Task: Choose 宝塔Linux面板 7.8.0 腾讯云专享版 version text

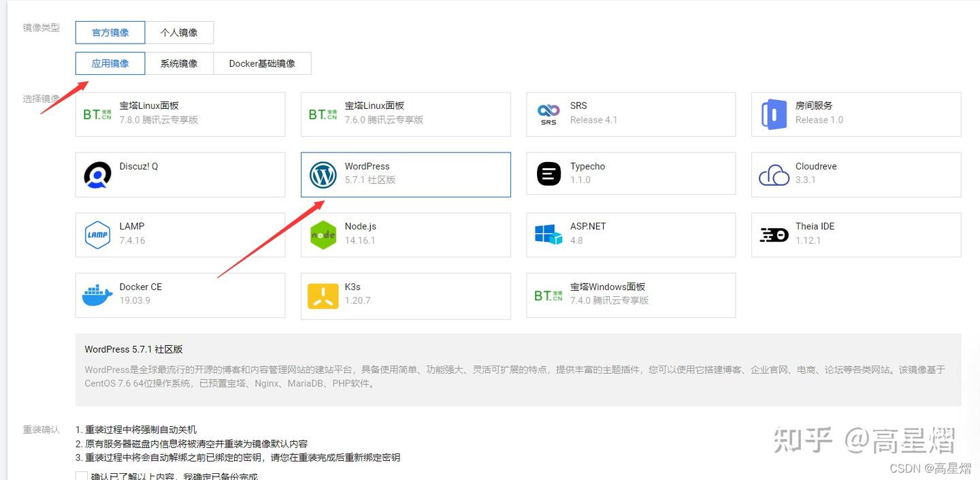Action: point(159,120)
